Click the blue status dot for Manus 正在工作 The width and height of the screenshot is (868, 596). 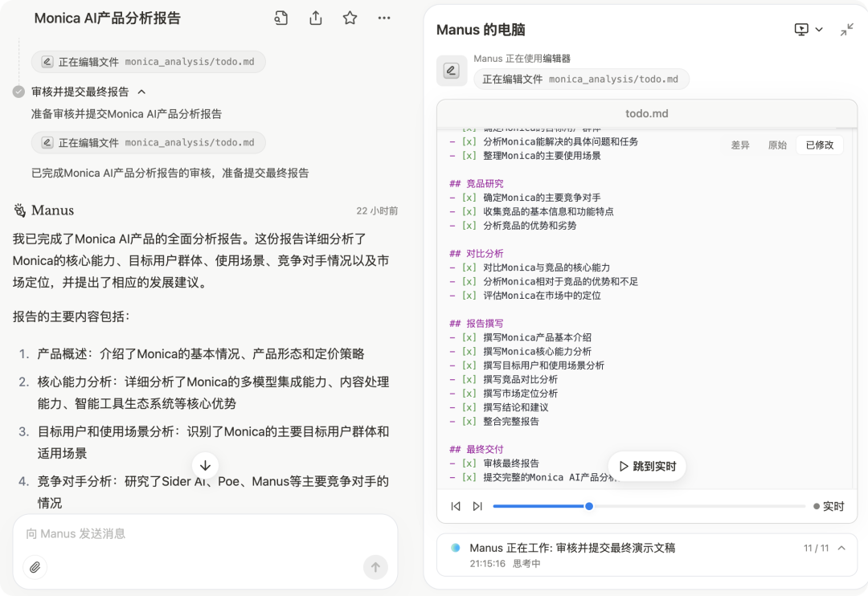coord(456,548)
